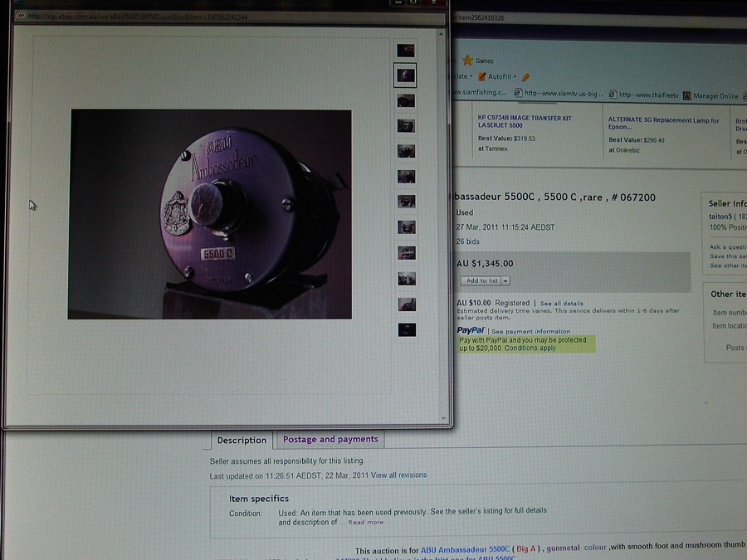Switch to the Postage and payments tab
747x560 pixels.
[x=330, y=439]
